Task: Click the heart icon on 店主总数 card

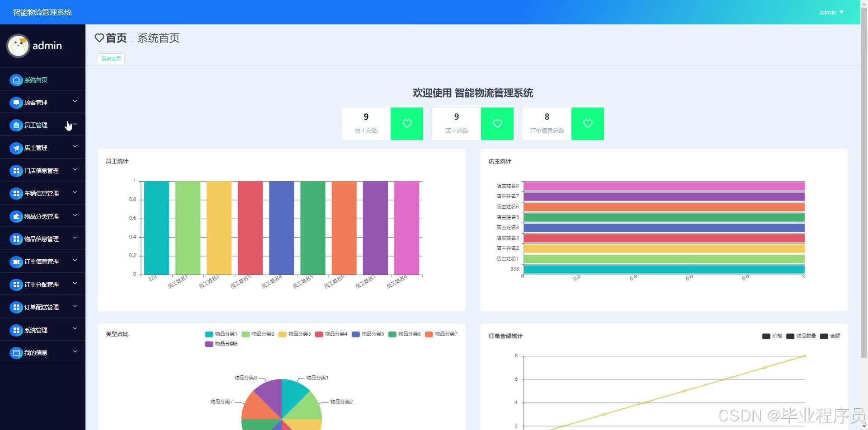Action: (497, 124)
